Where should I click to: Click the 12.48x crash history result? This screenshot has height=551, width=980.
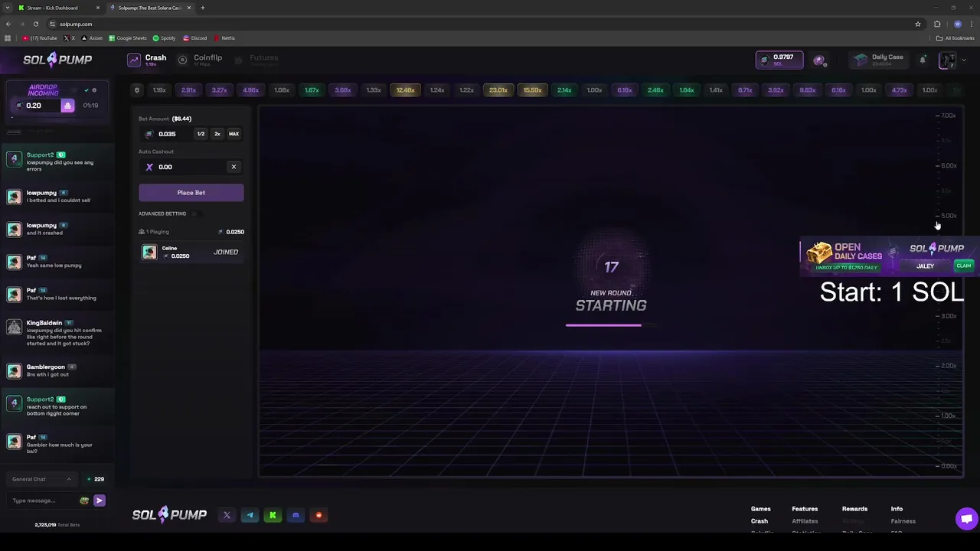click(406, 90)
